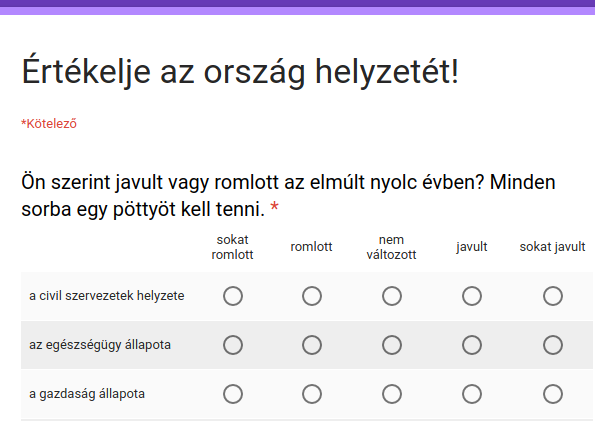
Task: Select 'sokat romlott' for civil szervezetek helyzete
Action: pyautogui.click(x=233, y=296)
